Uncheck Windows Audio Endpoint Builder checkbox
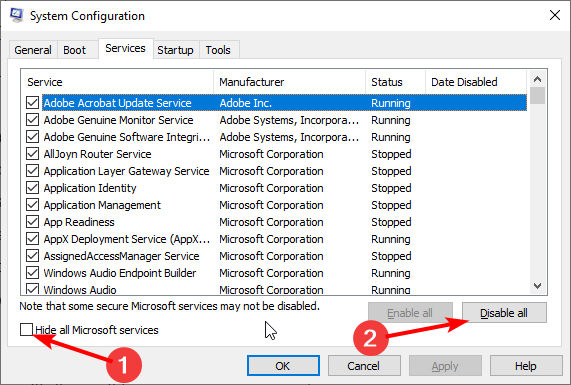The height and width of the screenshot is (385, 571). click(x=32, y=273)
